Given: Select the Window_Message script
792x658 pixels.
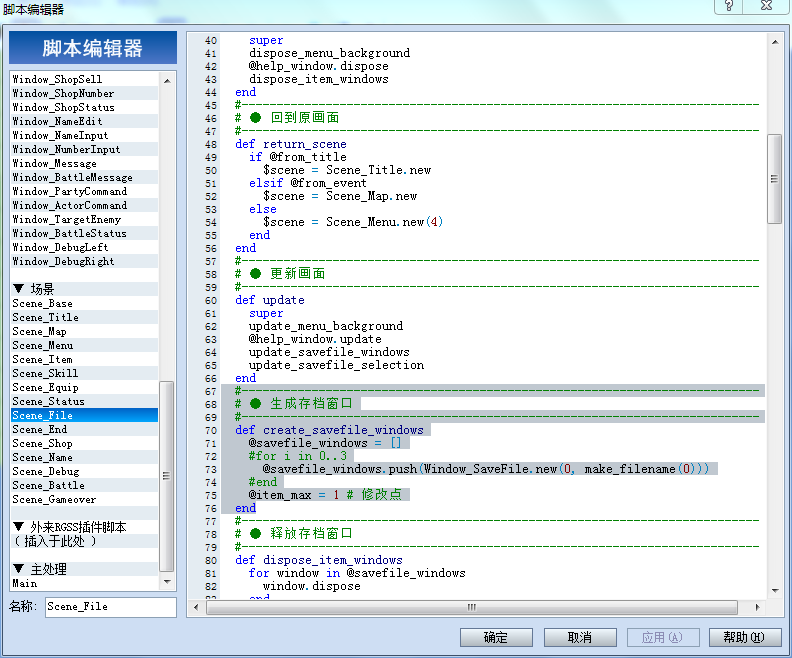Looking at the screenshot, I should (x=84, y=164).
